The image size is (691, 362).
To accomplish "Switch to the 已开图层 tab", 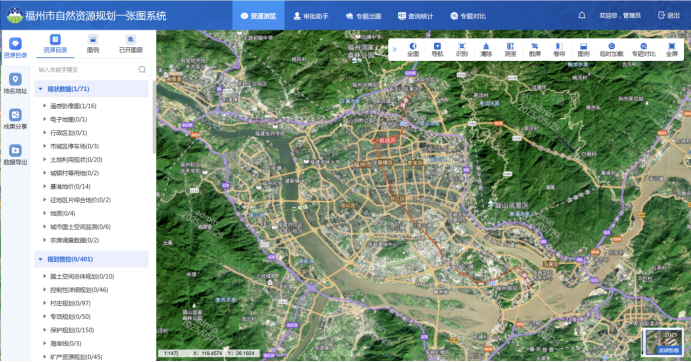I will (x=130, y=44).
